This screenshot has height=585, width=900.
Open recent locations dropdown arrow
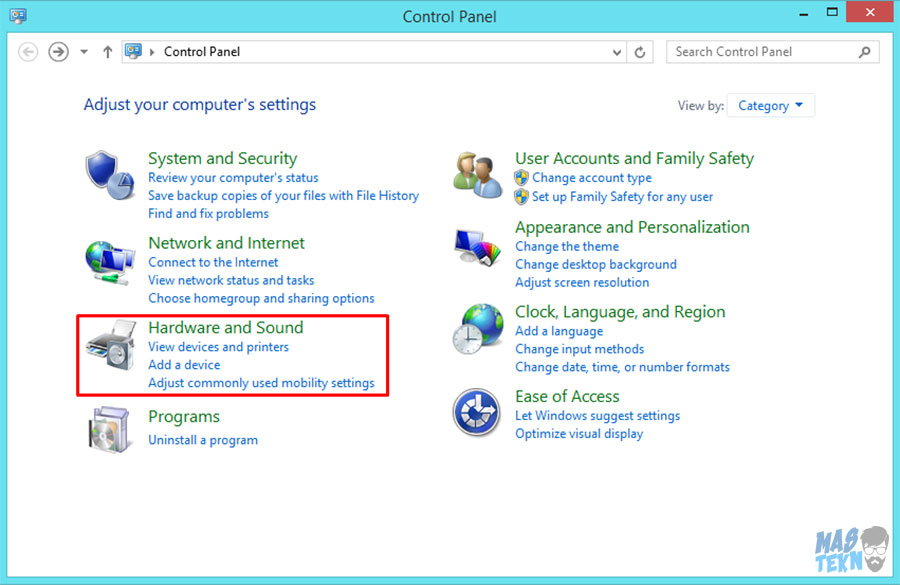click(84, 52)
